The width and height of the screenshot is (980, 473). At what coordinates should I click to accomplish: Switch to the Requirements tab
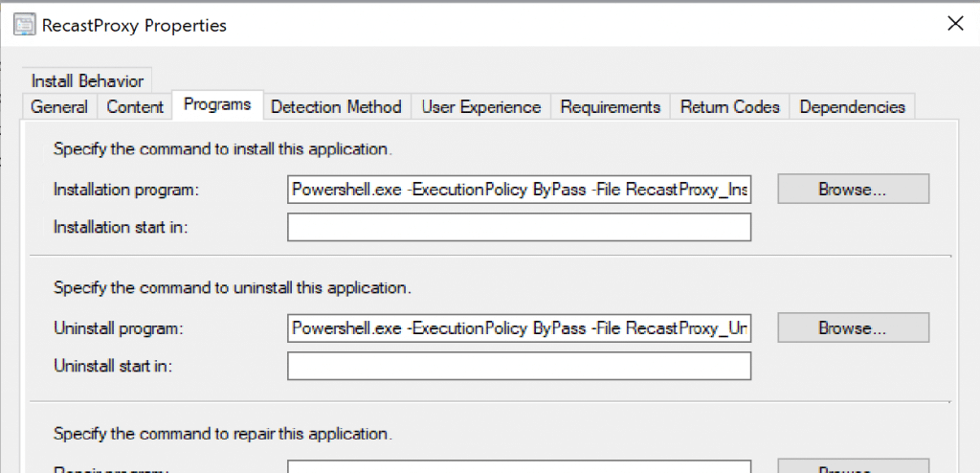[611, 107]
